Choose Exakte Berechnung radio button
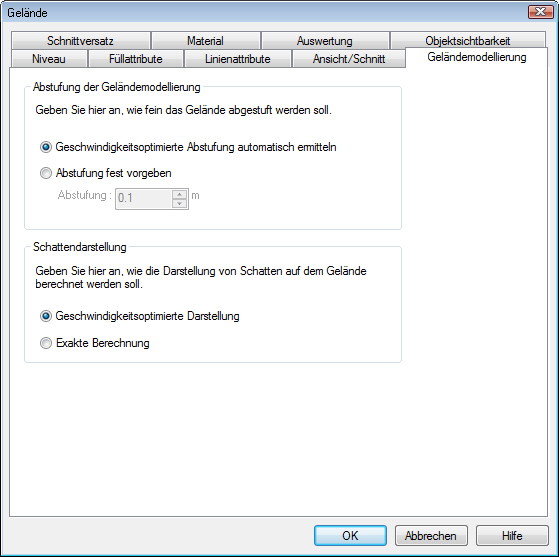This screenshot has height=557, width=559. (46, 343)
